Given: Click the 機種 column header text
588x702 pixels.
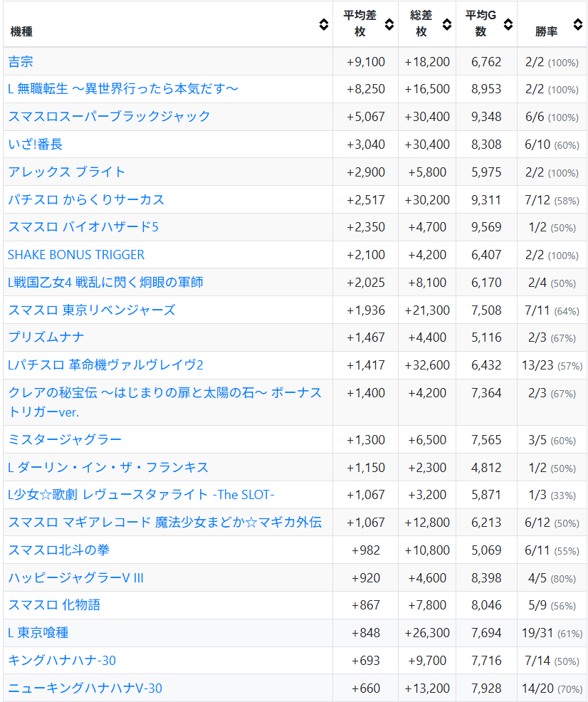Looking at the screenshot, I should point(21,32).
